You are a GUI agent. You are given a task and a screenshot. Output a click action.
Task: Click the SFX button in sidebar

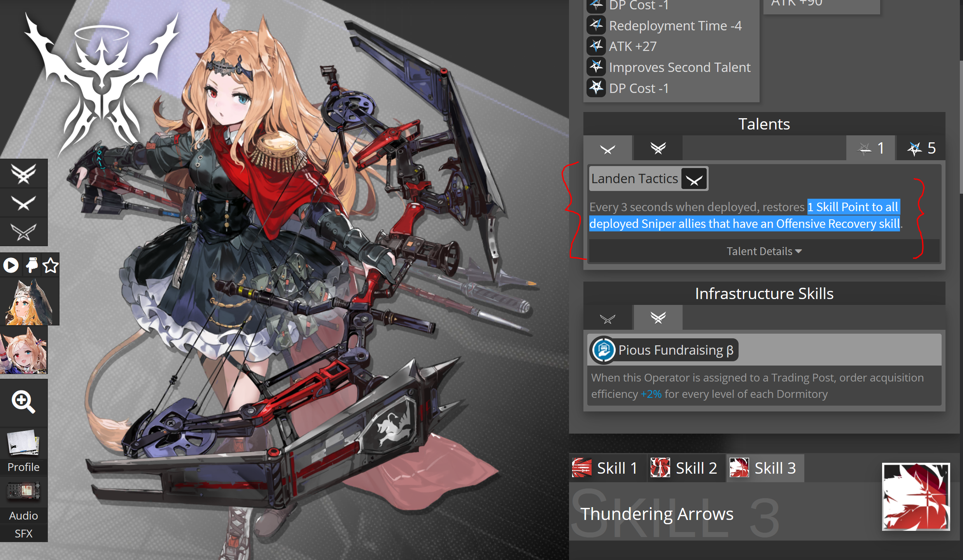click(23, 533)
